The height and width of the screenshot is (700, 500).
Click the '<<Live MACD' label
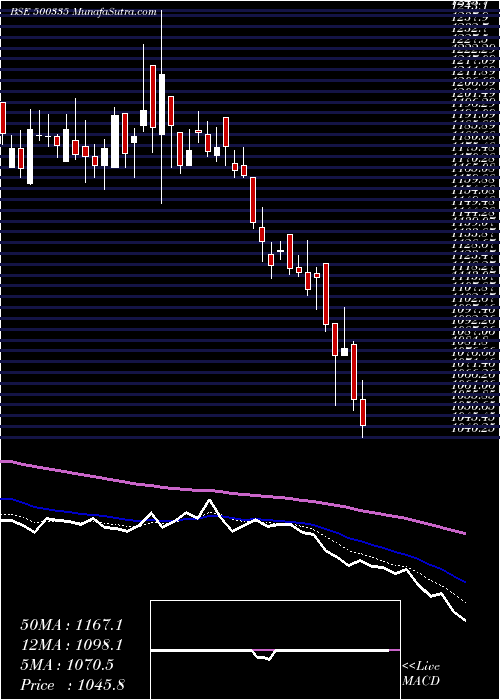(x=421, y=674)
